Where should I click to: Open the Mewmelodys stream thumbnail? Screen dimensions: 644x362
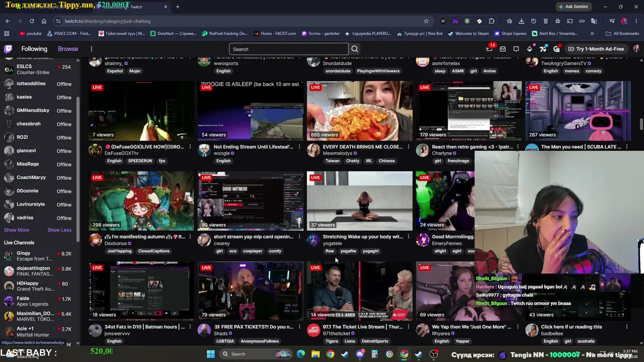(x=360, y=111)
